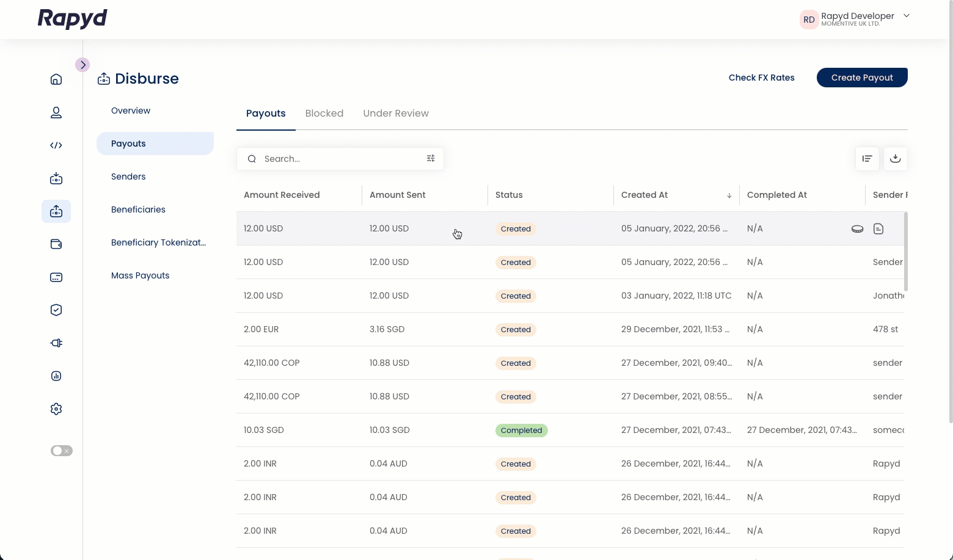
Task: Click the download export icon button
Action: [x=896, y=159]
